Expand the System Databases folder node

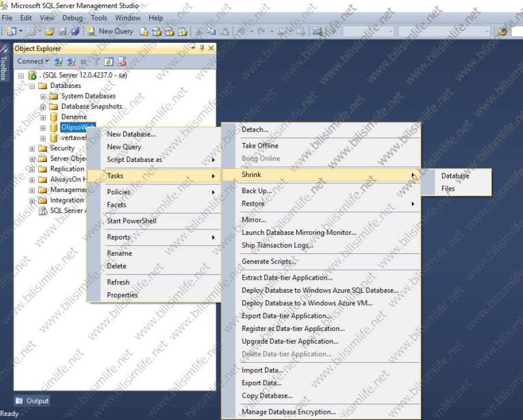pos(43,97)
